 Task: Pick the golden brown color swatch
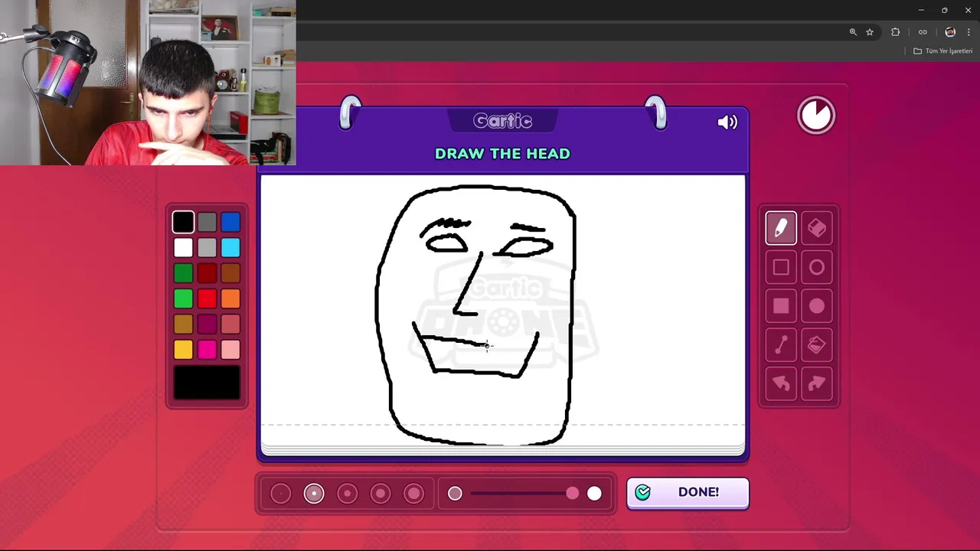click(183, 324)
